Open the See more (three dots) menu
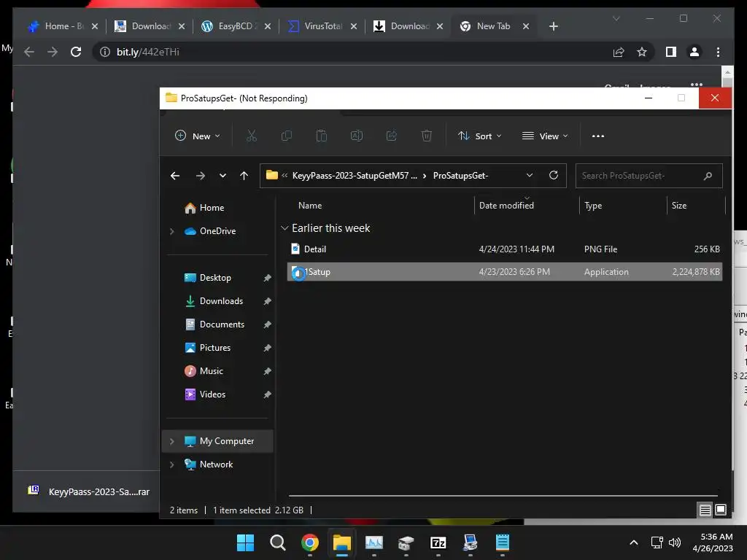Viewport: 747px width, 560px height. coord(598,136)
